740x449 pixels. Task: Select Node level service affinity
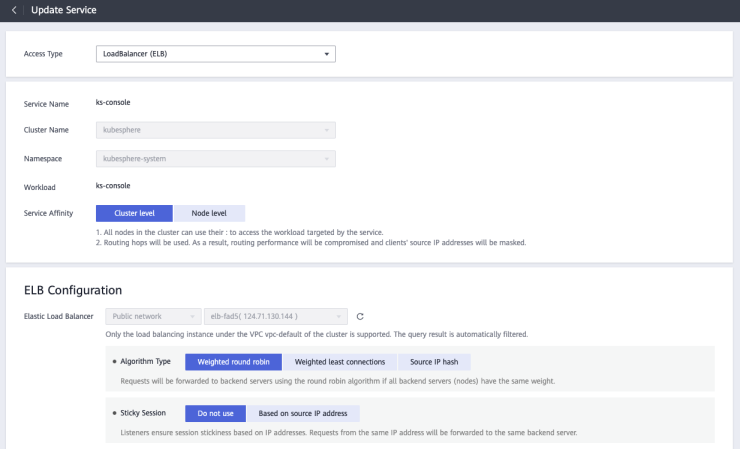209,213
